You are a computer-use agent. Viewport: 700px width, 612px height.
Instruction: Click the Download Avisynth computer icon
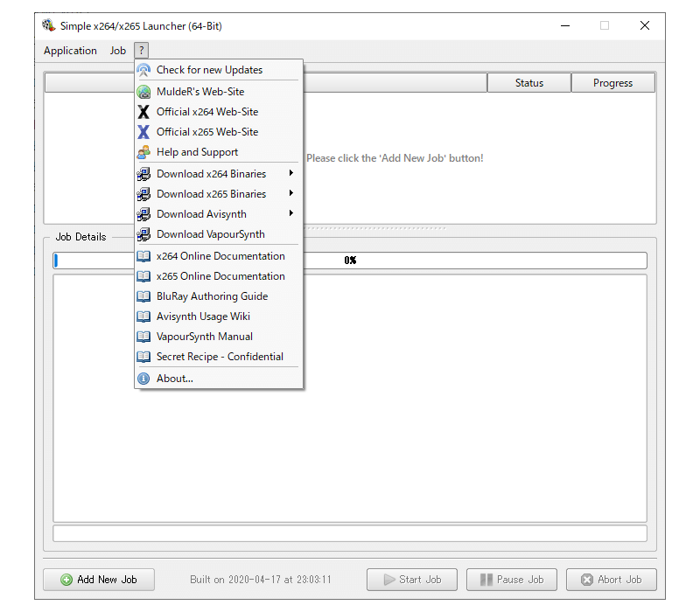(x=143, y=214)
